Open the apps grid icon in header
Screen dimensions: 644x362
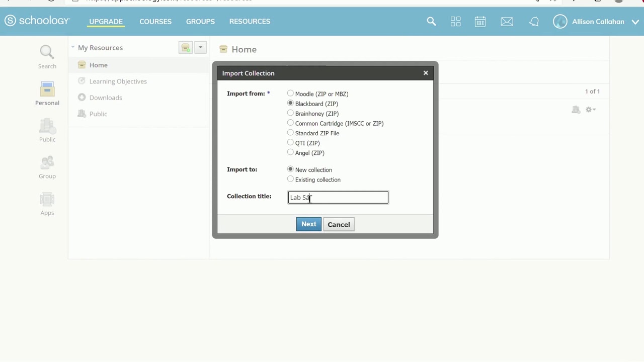[x=456, y=21]
